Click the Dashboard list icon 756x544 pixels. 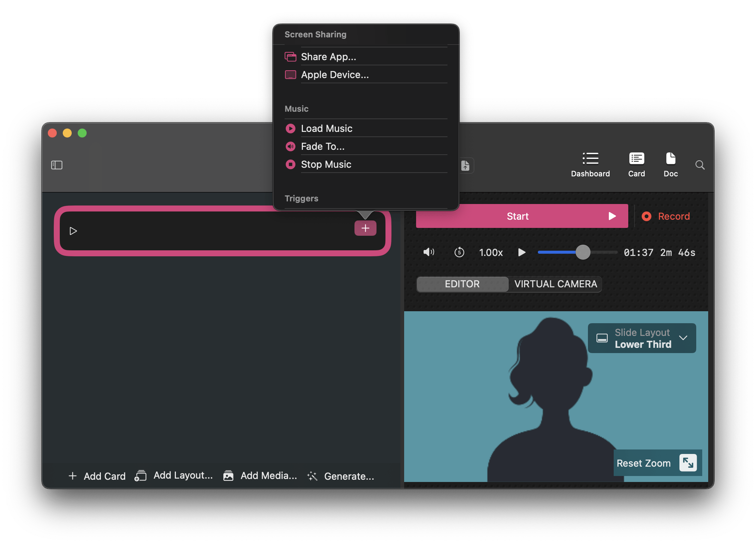pyautogui.click(x=590, y=159)
